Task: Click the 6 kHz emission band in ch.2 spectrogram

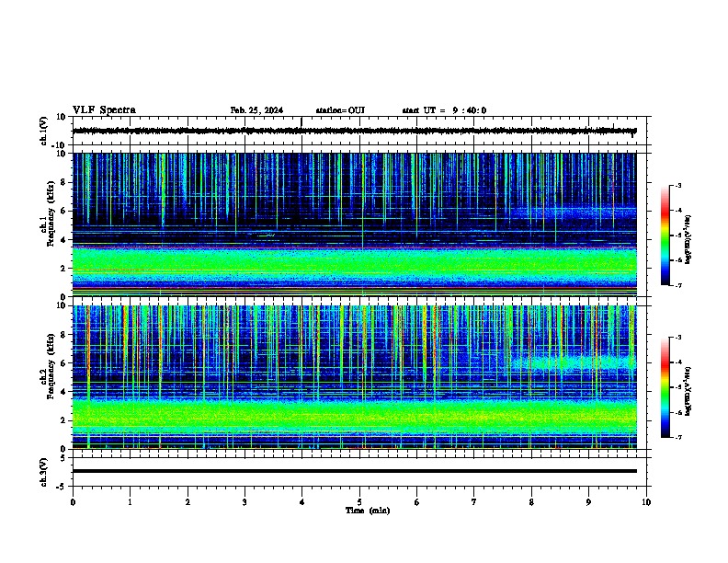Action: pyautogui.click(x=574, y=362)
